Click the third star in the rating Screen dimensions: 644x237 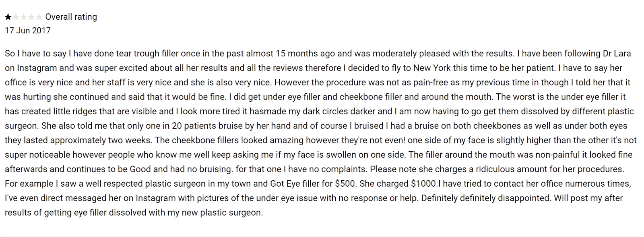24,17
